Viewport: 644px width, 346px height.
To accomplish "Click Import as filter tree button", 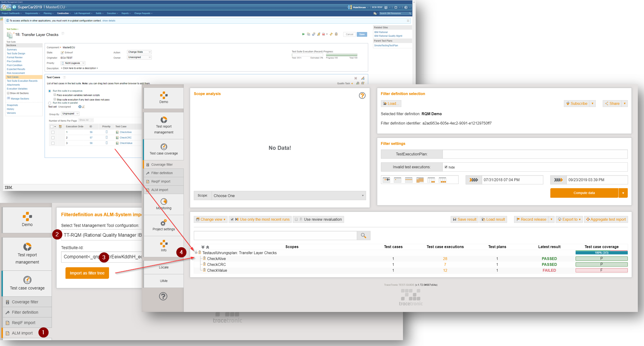I will click(87, 273).
